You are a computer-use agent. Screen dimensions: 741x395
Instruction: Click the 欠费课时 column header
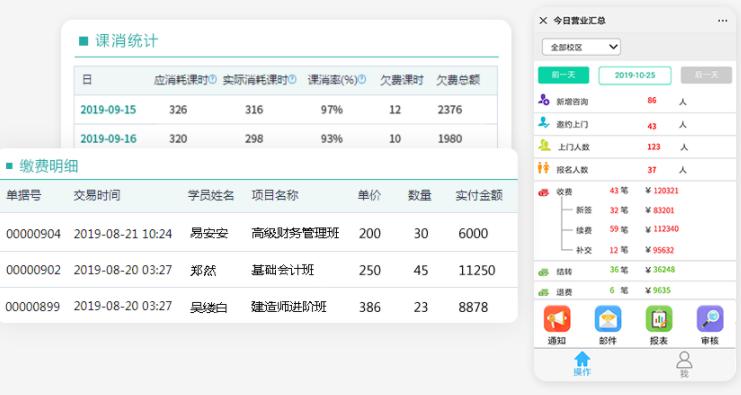point(402,80)
